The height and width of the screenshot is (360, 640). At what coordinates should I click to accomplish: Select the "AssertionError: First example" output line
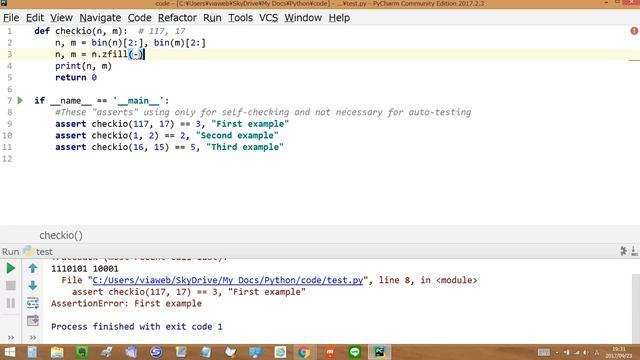click(x=126, y=304)
